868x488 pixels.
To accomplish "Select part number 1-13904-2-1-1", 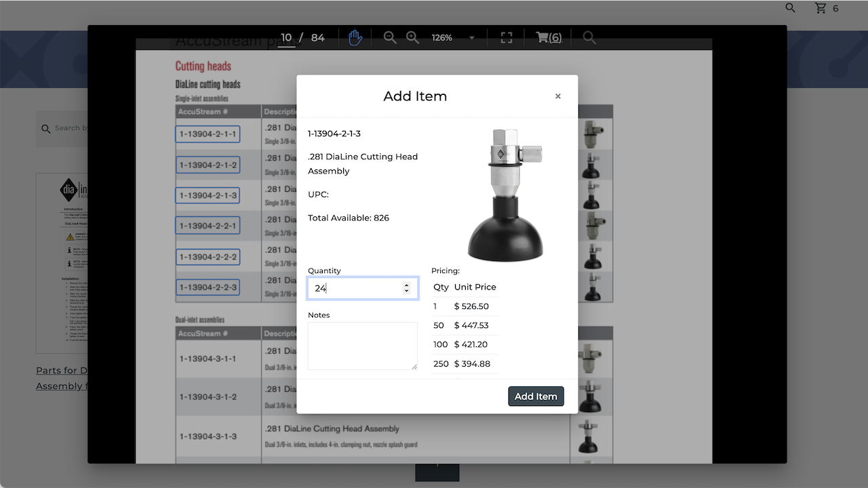I will click(x=208, y=134).
